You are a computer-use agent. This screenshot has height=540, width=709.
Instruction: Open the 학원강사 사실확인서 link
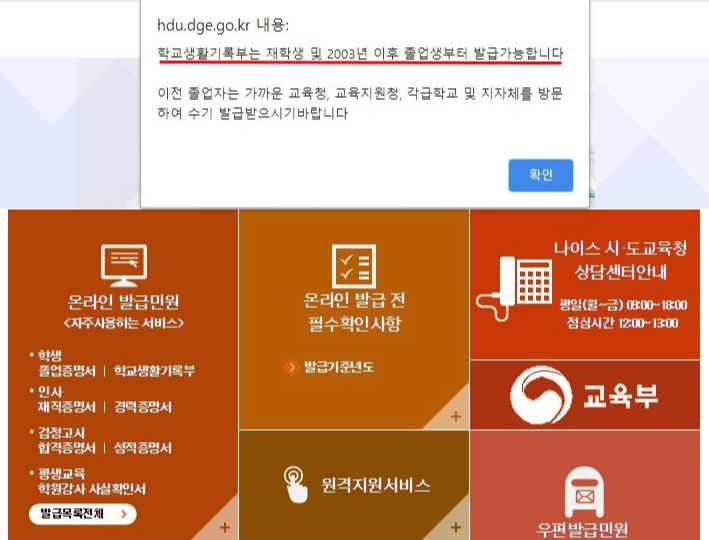[x=92, y=488]
